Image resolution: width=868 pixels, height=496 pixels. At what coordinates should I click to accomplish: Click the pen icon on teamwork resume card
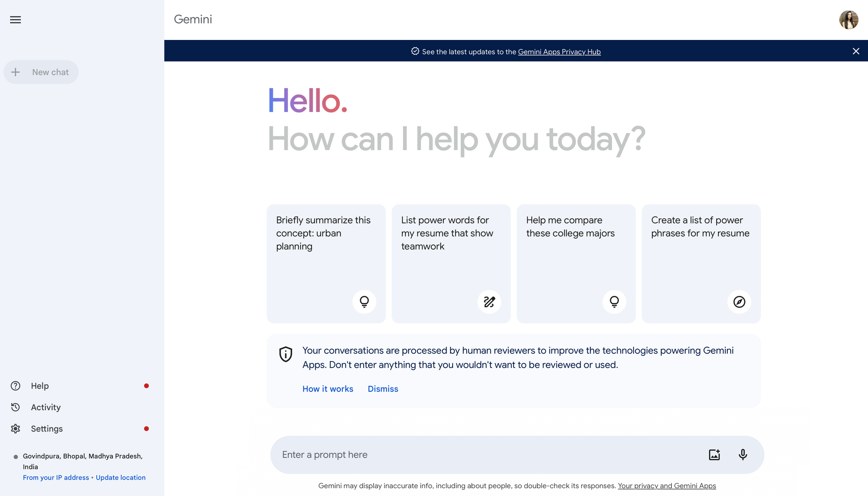pyautogui.click(x=489, y=302)
